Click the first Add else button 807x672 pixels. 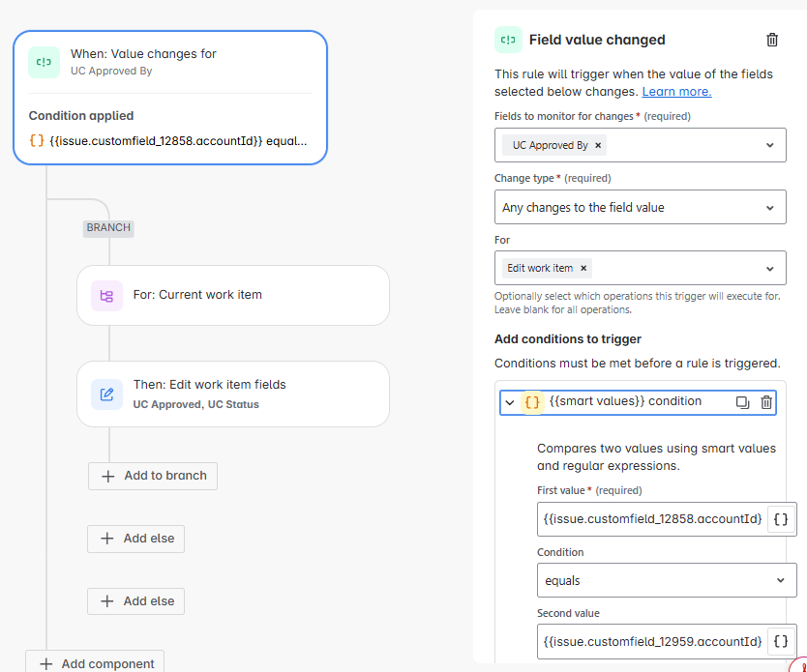pyautogui.click(x=135, y=539)
